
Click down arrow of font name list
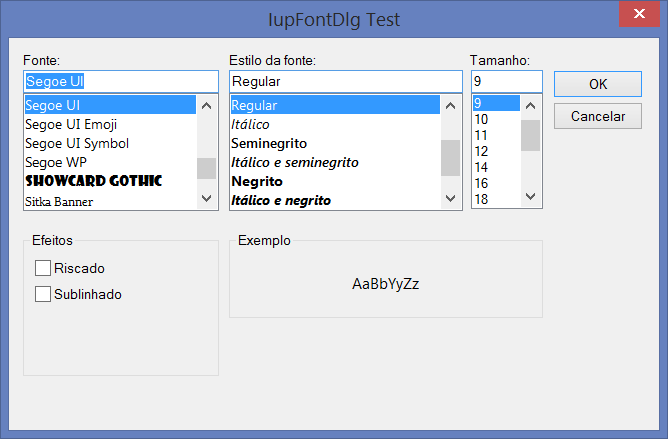(x=207, y=198)
